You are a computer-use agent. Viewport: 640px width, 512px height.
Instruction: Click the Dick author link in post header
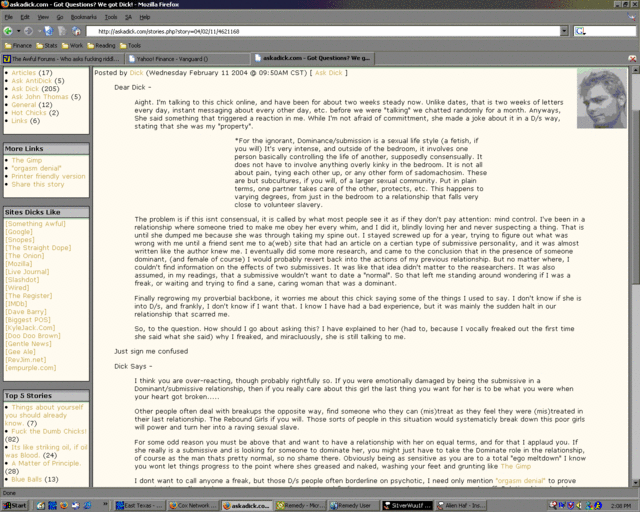(136, 73)
